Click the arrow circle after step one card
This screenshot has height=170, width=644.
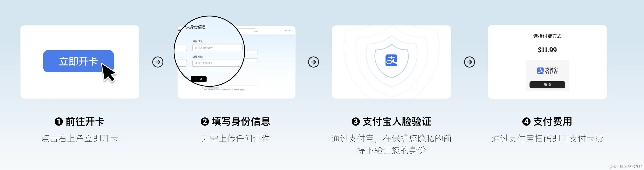[158, 62]
